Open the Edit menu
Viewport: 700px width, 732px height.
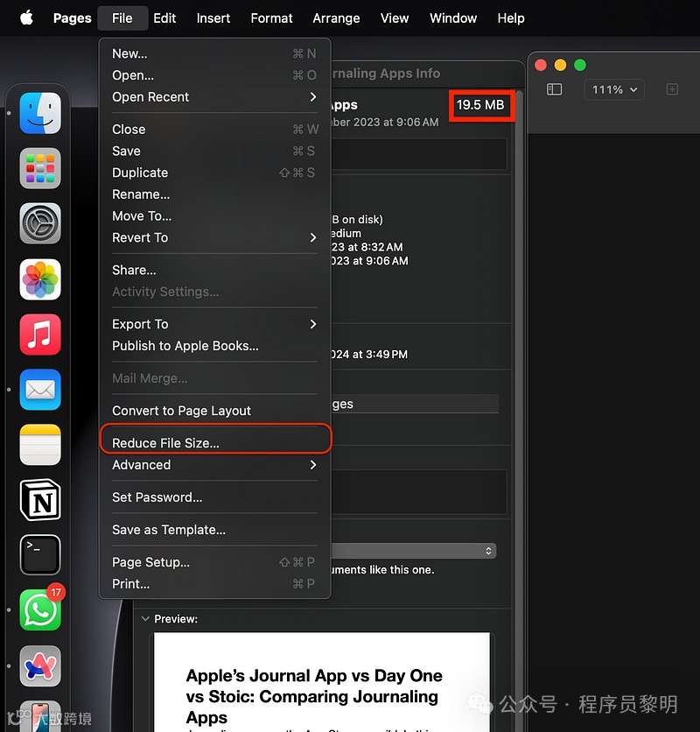[164, 18]
